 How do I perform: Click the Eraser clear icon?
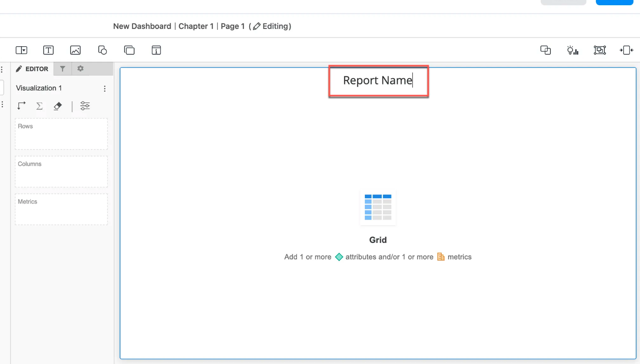tap(58, 106)
